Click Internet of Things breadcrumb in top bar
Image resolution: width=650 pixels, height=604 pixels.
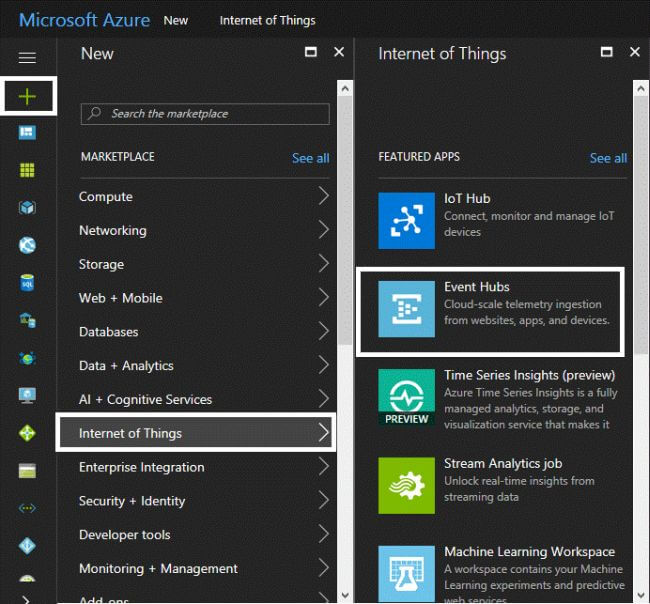(x=267, y=20)
